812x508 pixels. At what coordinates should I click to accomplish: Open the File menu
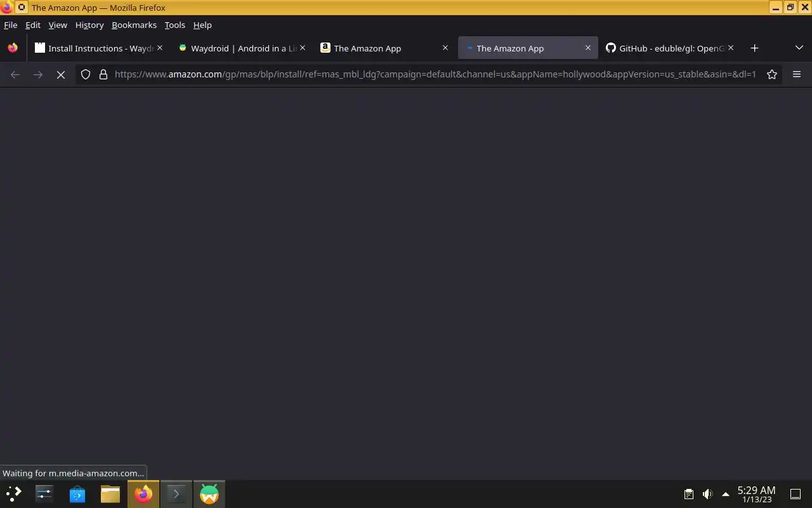click(10, 25)
